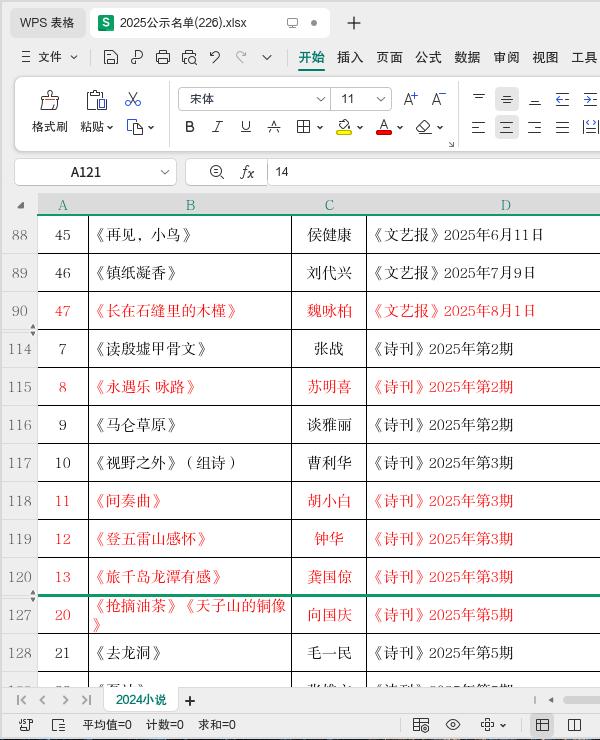Image resolution: width=600 pixels, height=740 pixels.
Task: Toggle horizontal center alignment
Action: (507, 127)
